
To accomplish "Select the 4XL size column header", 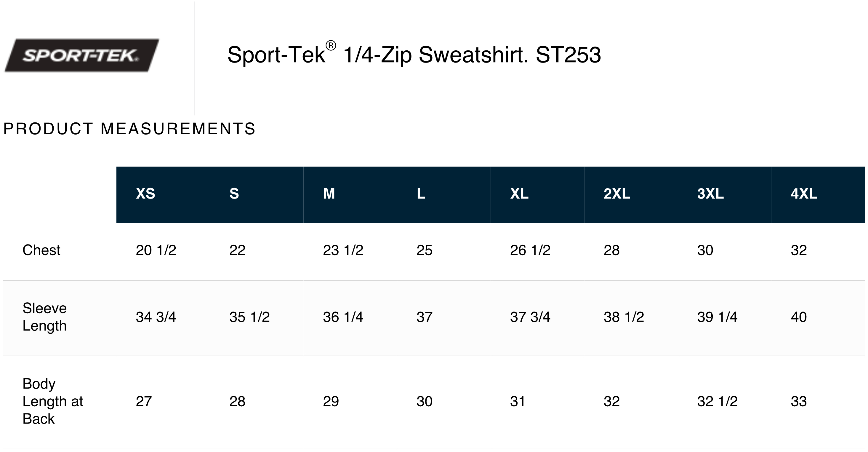I will tap(804, 194).
